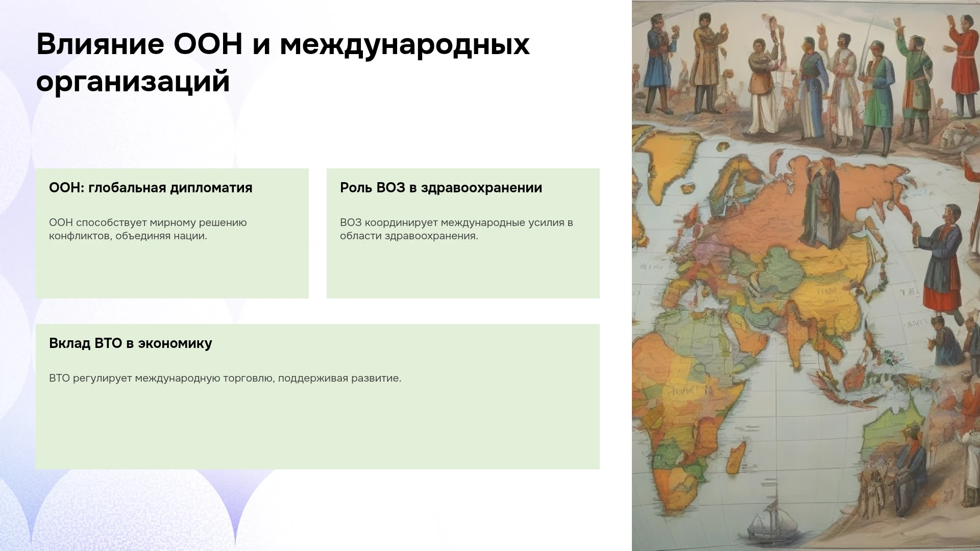The image size is (980, 551).
Task: Click the man in red skirt beside Asia
Action: coord(944,265)
